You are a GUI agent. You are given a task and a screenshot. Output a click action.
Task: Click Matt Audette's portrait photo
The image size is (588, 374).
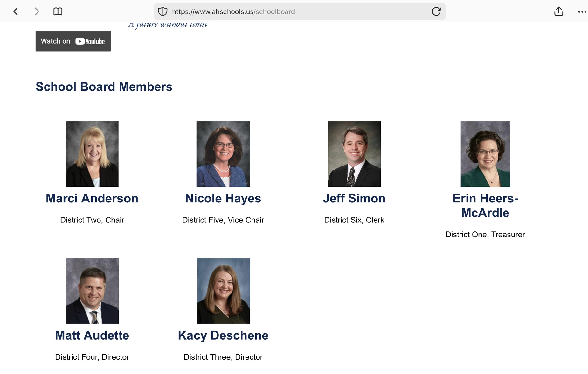click(x=92, y=291)
